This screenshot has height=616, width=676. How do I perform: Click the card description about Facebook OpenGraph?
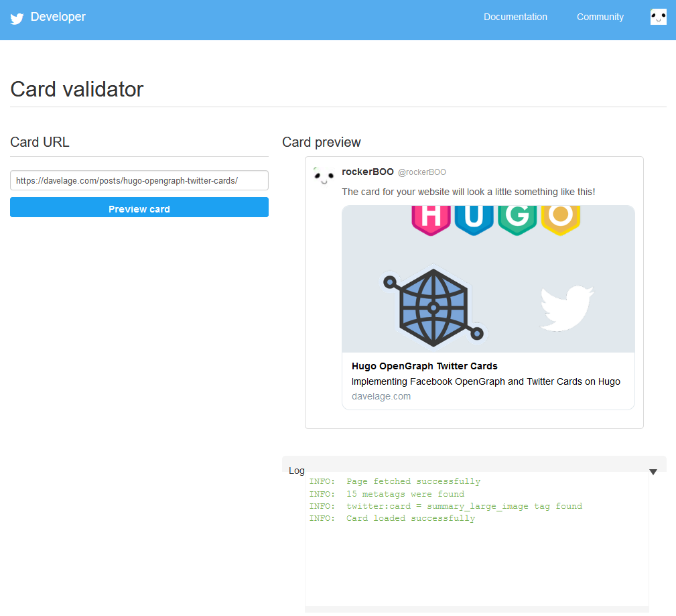[486, 381]
